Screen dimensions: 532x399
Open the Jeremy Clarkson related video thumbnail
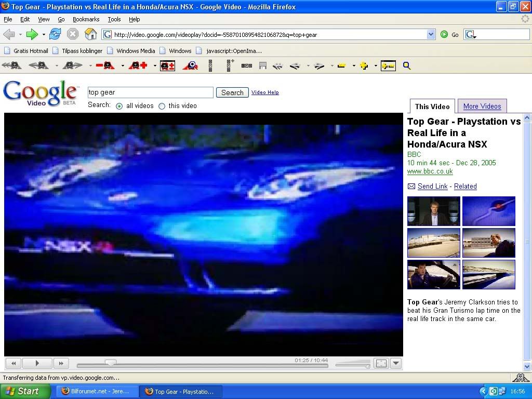click(x=433, y=211)
